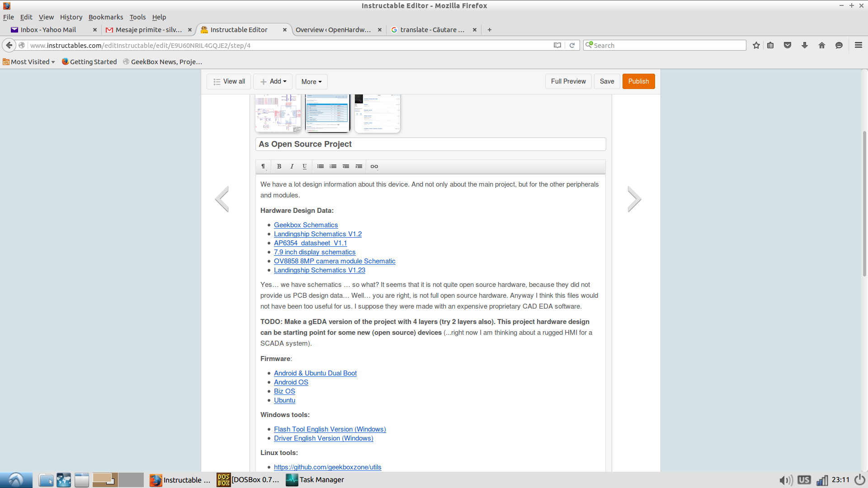Click the Full Preview button
Image resolution: width=868 pixels, height=488 pixels.
pos(567,81)
